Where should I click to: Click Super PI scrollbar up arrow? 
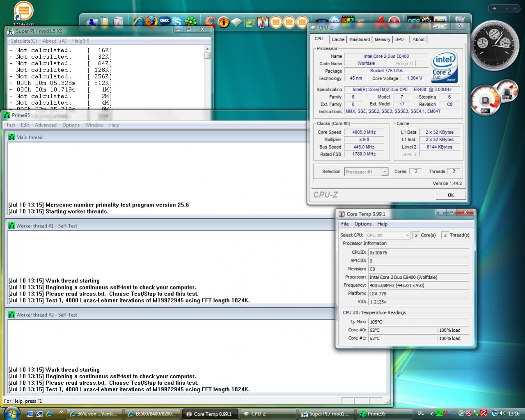pos(207,49)
